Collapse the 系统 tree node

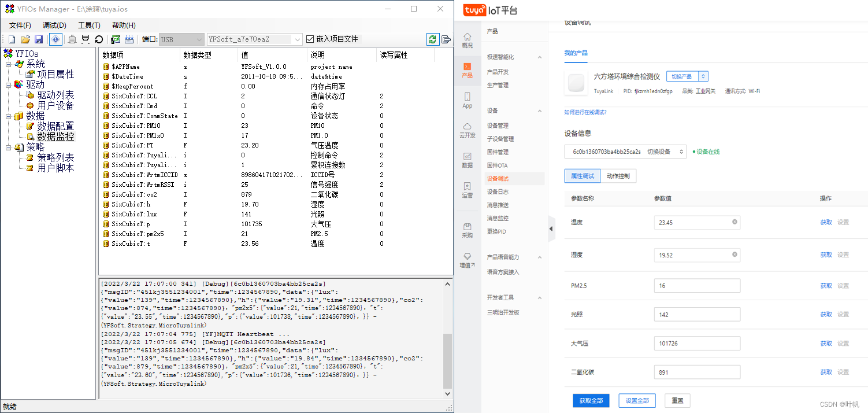[9, 64]
